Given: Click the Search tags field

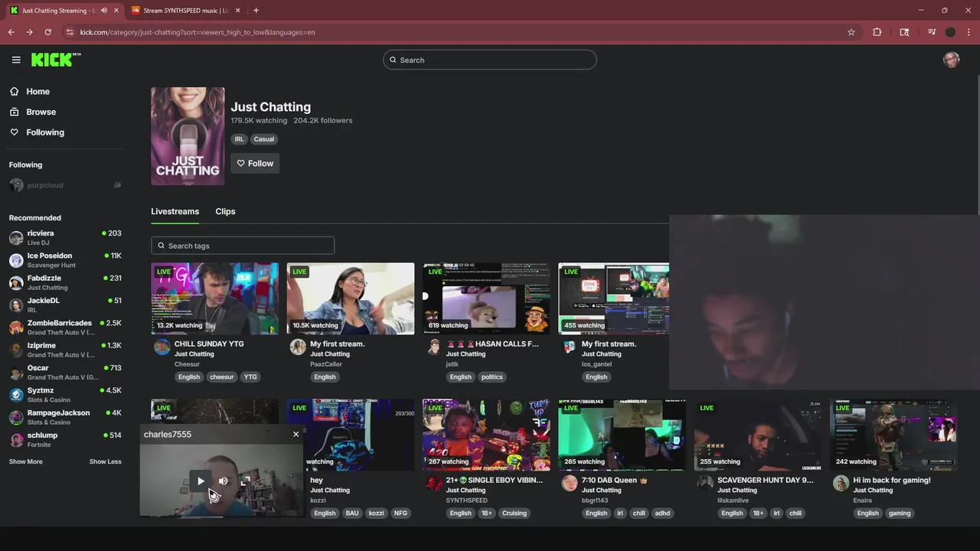Looking at the screenshot, I should [x=243, y=246].
